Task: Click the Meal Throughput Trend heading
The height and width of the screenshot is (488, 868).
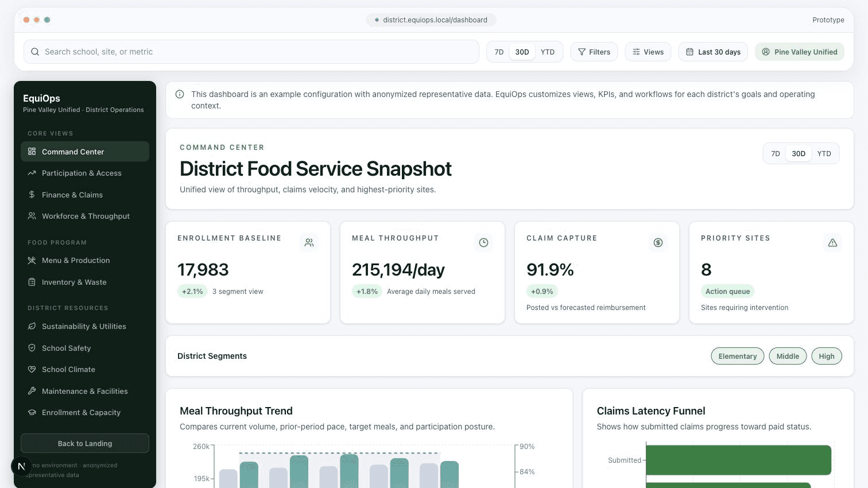Action: click(x=236, y=411)
